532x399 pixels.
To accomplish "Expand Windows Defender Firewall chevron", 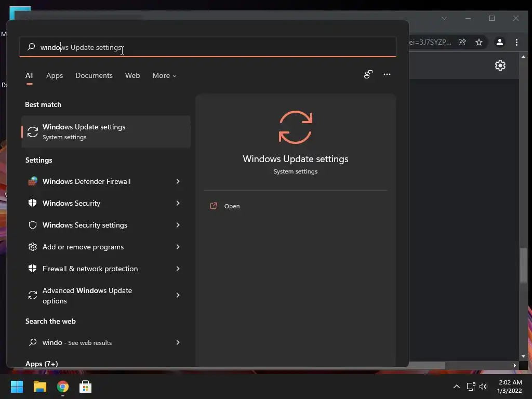I will coord(178,181).
